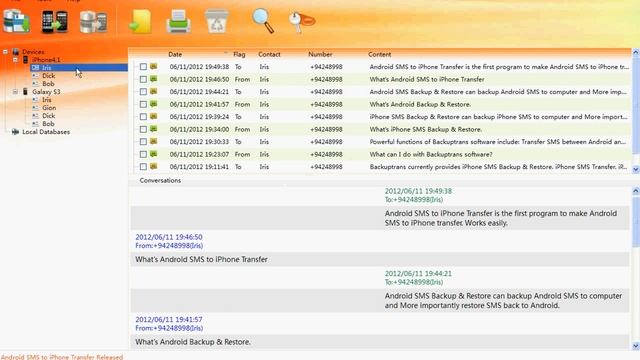Select 'What can I do with Backuptrans software?' row
The image size is (640, 360).
(382, 154)
